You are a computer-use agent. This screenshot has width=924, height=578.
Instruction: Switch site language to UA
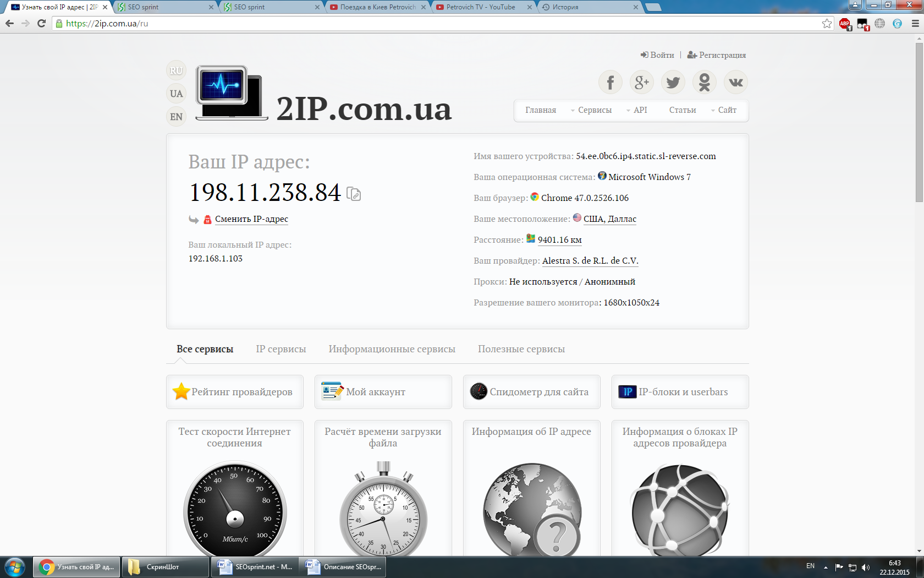[x=176, y=94]
